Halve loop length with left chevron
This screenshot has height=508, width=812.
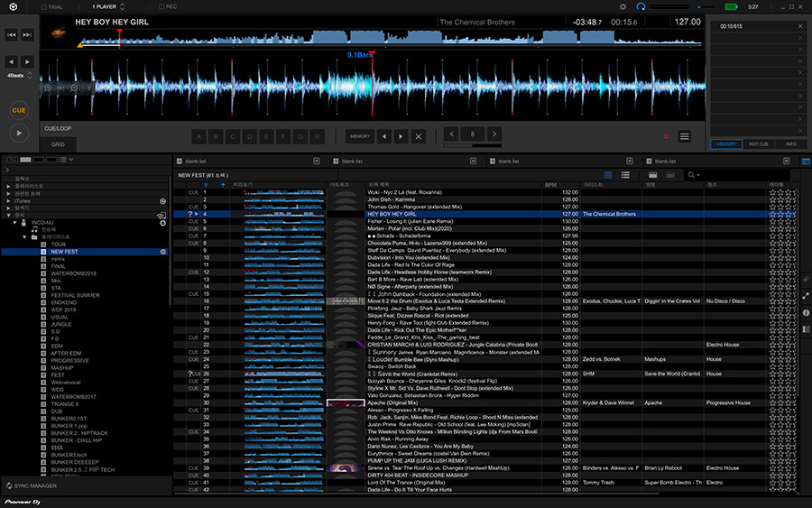(x=452, y=134)
